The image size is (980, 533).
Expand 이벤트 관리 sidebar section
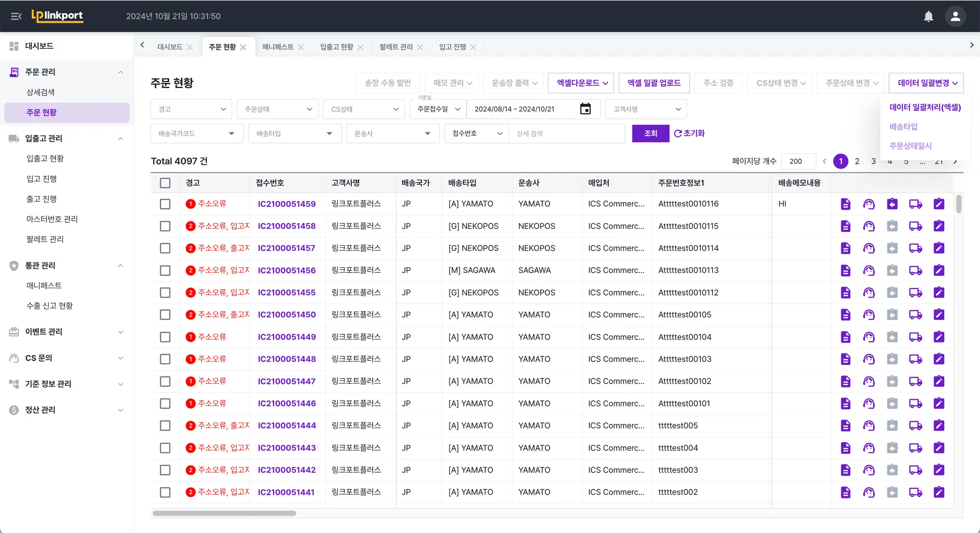[67, 332]
